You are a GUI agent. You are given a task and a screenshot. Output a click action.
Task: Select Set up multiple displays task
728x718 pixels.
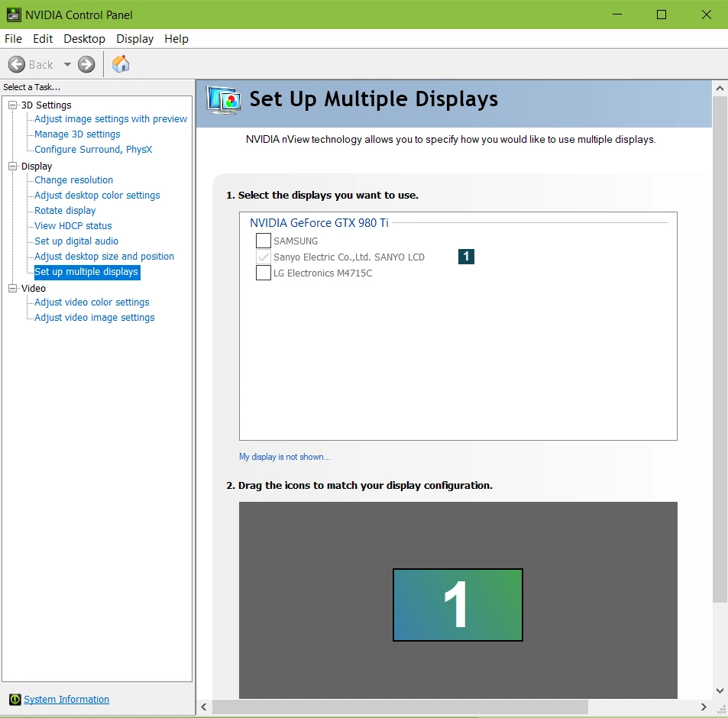[87, 272]
